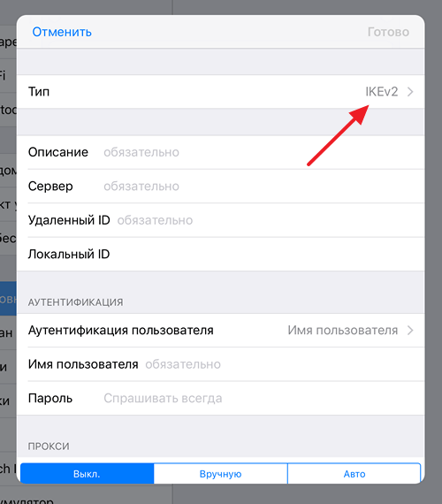
Task: Tap the IKEv2 type value
Action: 382,92
